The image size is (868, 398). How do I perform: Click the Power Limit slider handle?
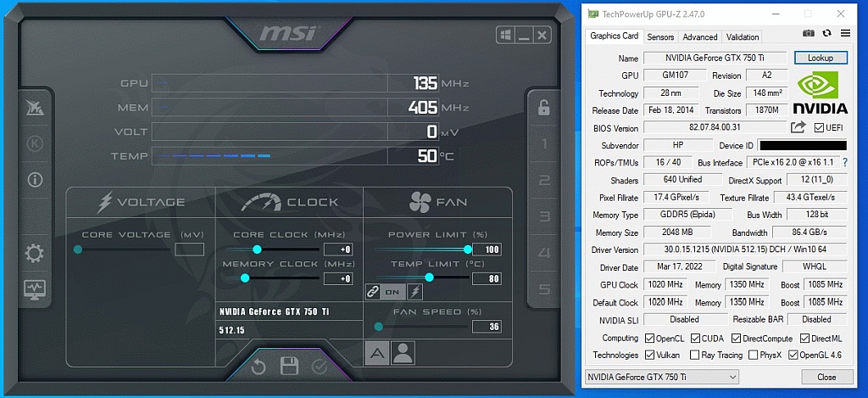468,249
